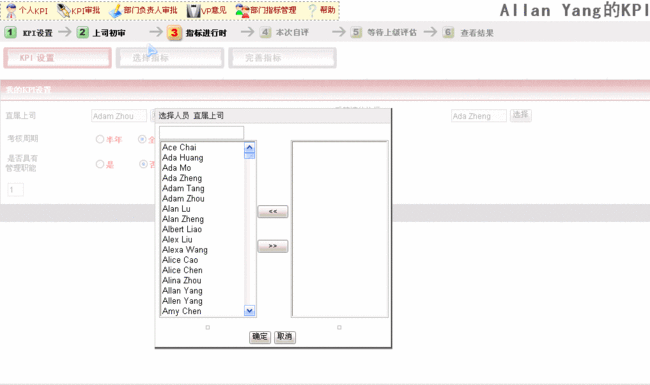Select Allan Yang in the list
650x385 pixels.
(x=182, y=291)
